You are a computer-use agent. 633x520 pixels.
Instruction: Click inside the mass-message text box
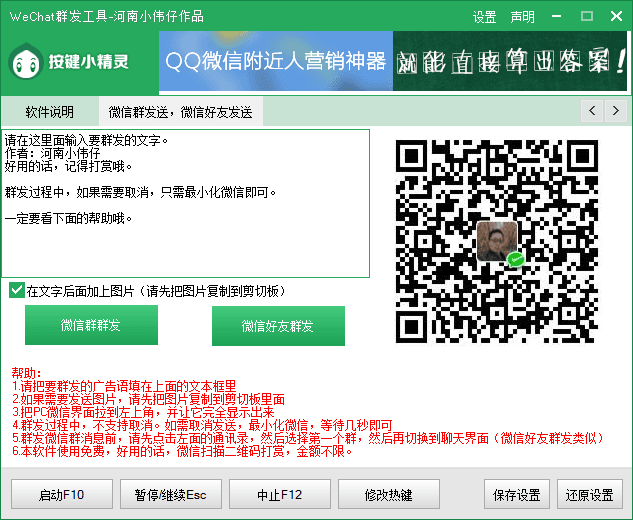tap(185, 203)
